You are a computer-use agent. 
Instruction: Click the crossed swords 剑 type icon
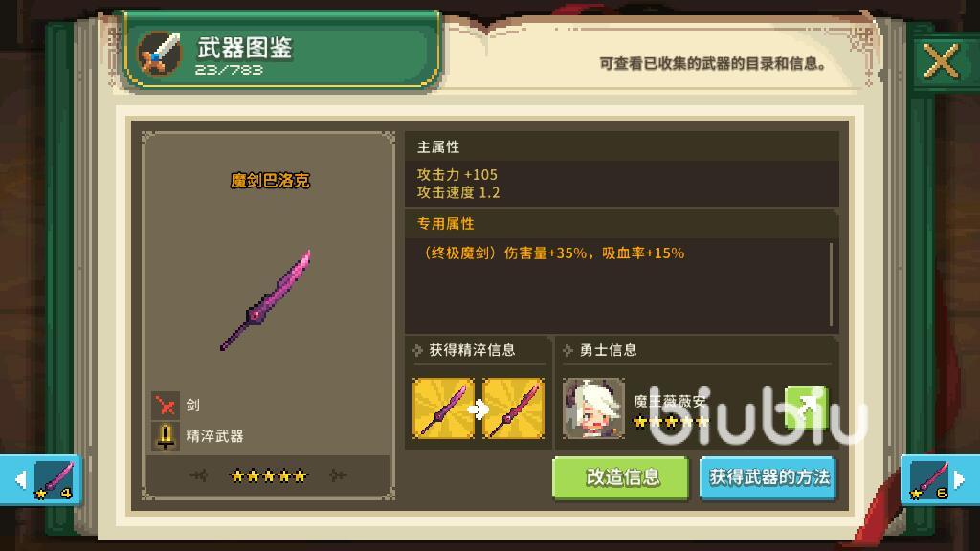pos(166,406)
